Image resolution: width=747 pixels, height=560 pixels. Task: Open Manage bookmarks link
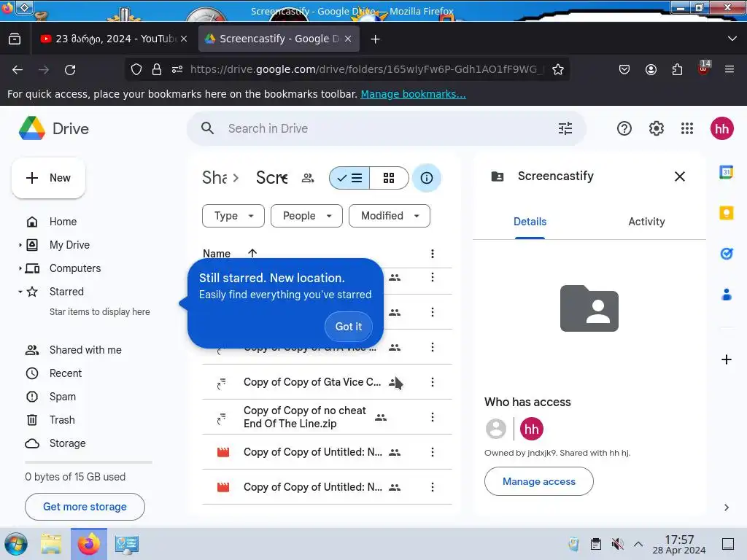tap(413, 94)
